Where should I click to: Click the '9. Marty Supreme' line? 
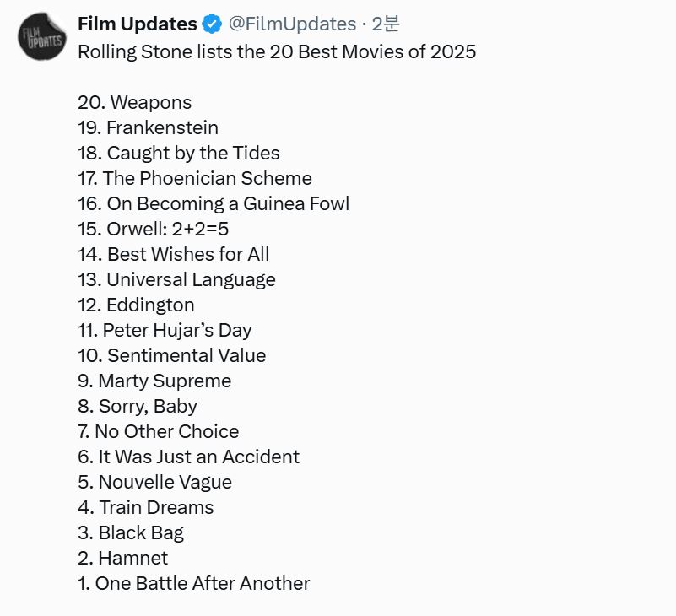coord(154,381)
